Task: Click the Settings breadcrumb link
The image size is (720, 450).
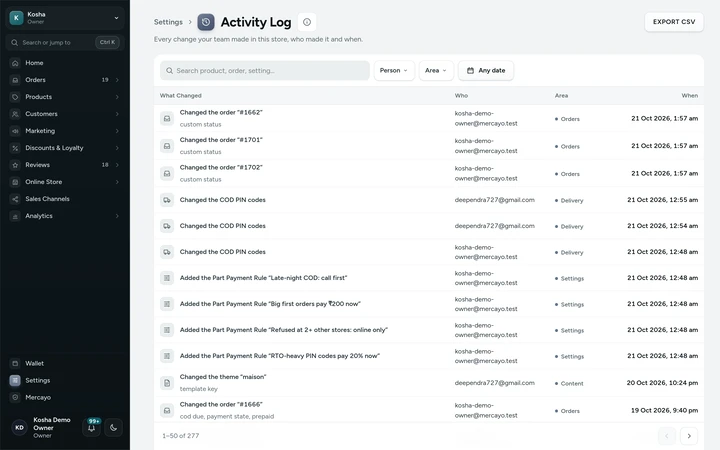Action: [168, 22]
